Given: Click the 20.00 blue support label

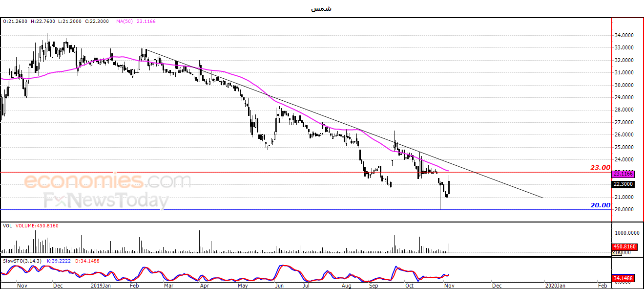Looking at the screenshot, I should [601, 205].
